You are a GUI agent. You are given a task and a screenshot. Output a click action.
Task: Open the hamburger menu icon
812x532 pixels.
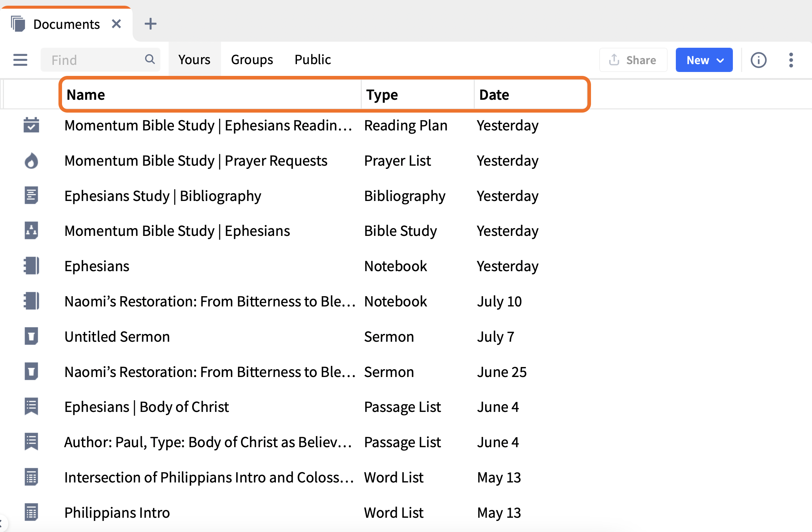click(20, 60)
